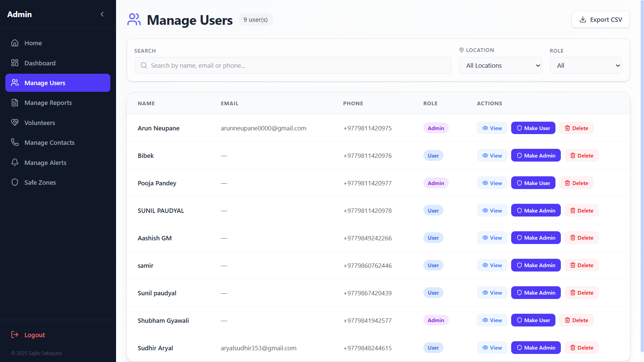644x362 pixels.
Task: Click the shield icon in Bibek's Make Admin button
Action: 519,156
